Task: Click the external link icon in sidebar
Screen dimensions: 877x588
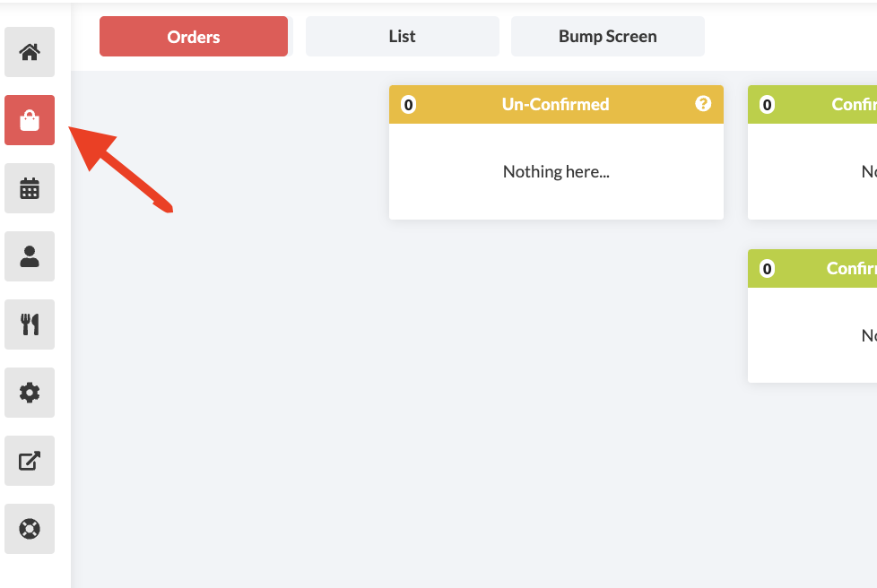Action: tap(30, 461)
